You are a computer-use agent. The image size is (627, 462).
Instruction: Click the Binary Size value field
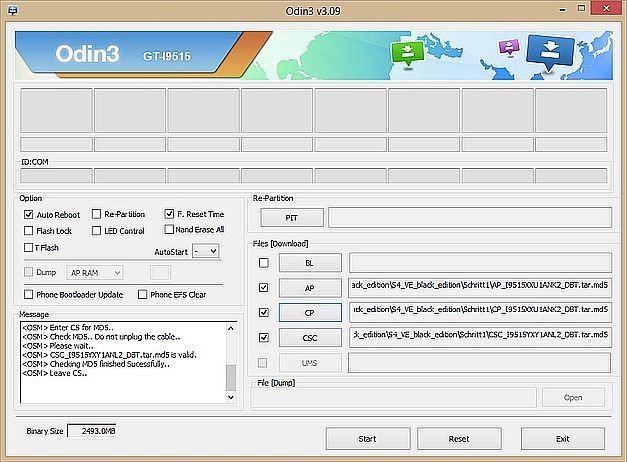click(x=92, y=431)
